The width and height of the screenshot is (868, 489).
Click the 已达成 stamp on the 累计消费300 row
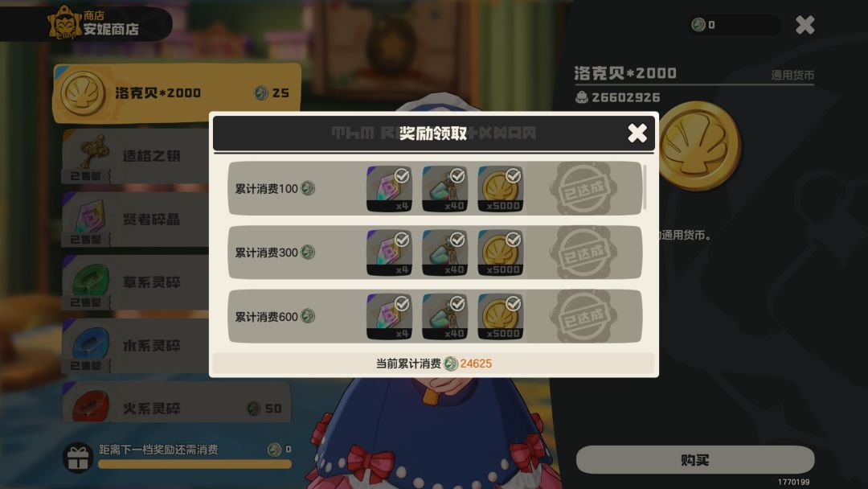coord(583,253)
